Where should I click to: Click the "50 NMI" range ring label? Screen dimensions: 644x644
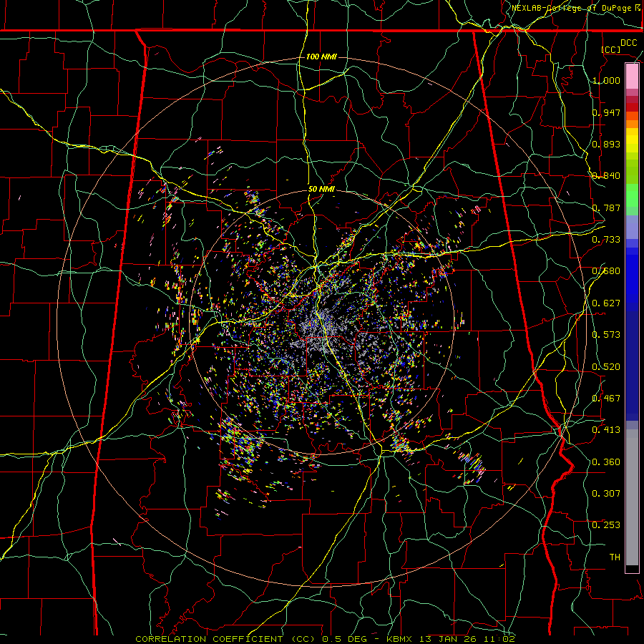[x=321, y=189]
